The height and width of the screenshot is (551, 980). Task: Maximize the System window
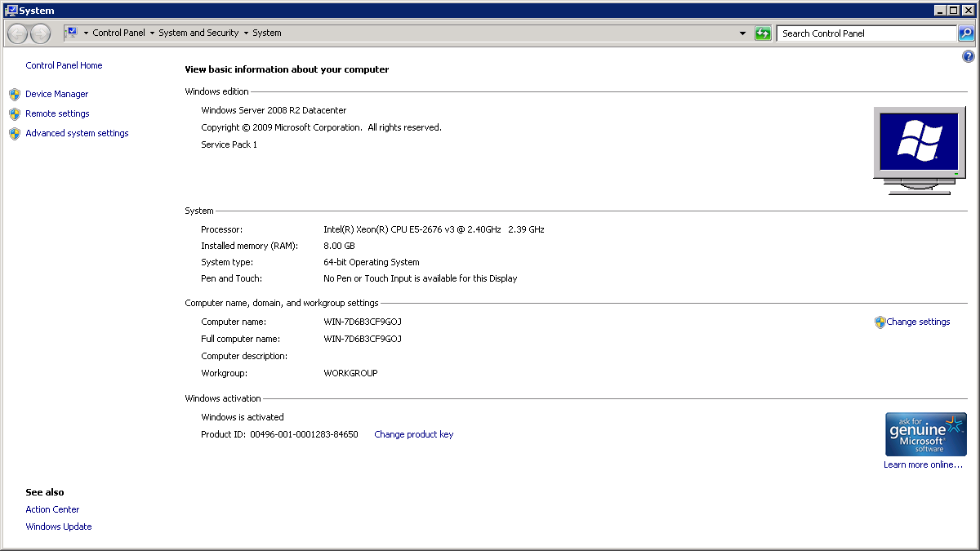click(954, 11)
